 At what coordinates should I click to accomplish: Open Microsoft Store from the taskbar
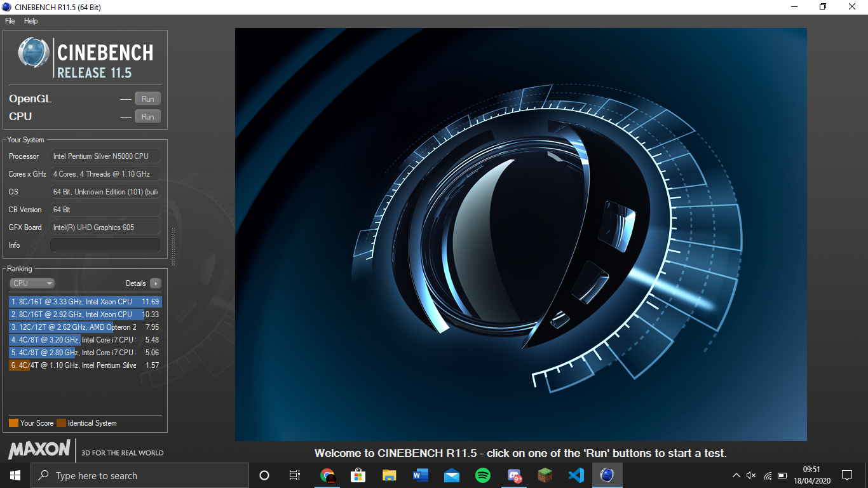point(358,475)
